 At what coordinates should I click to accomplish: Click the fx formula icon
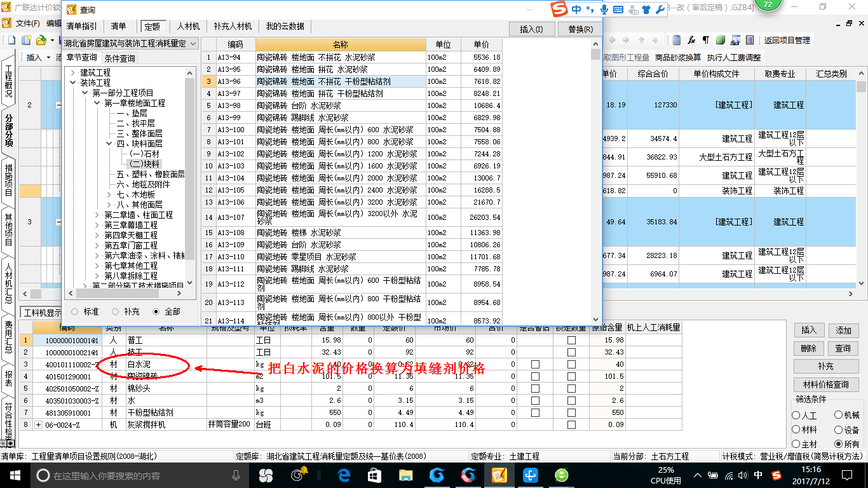pyautogui.click(x=691, y=40)
